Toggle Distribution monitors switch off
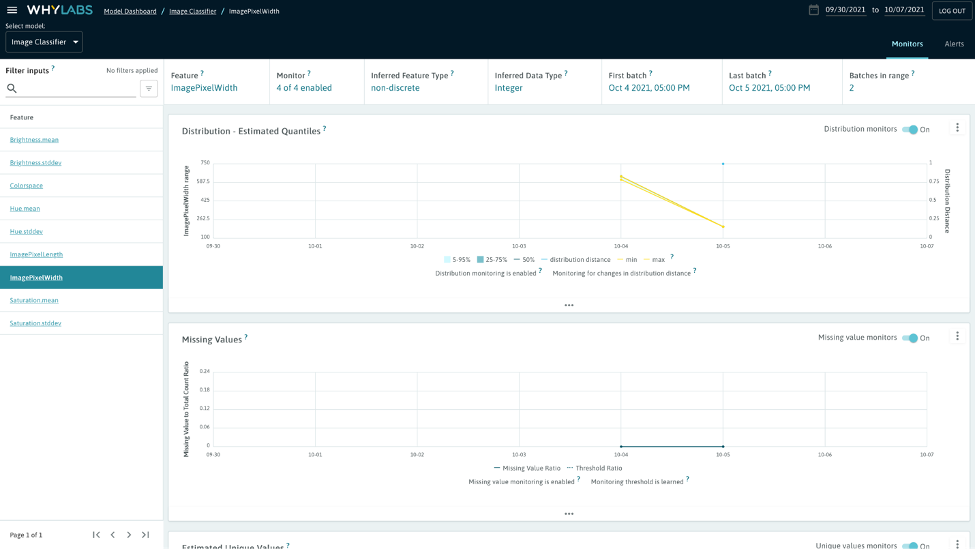Image resolution: width=977 pixels, height=550 pixels. [910, 130]
